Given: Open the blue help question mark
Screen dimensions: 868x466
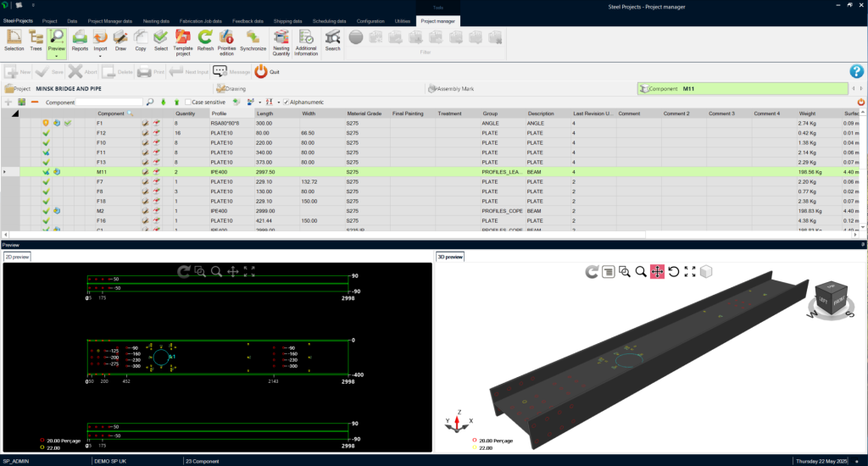Looking at the screenshot, I should click(856, 72).
